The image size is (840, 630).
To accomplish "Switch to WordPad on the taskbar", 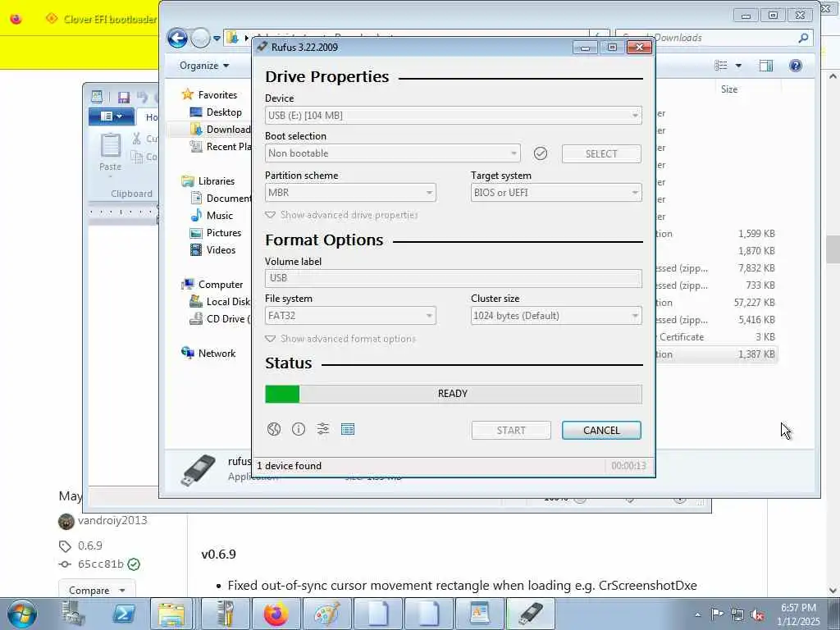I will (479, 614).
